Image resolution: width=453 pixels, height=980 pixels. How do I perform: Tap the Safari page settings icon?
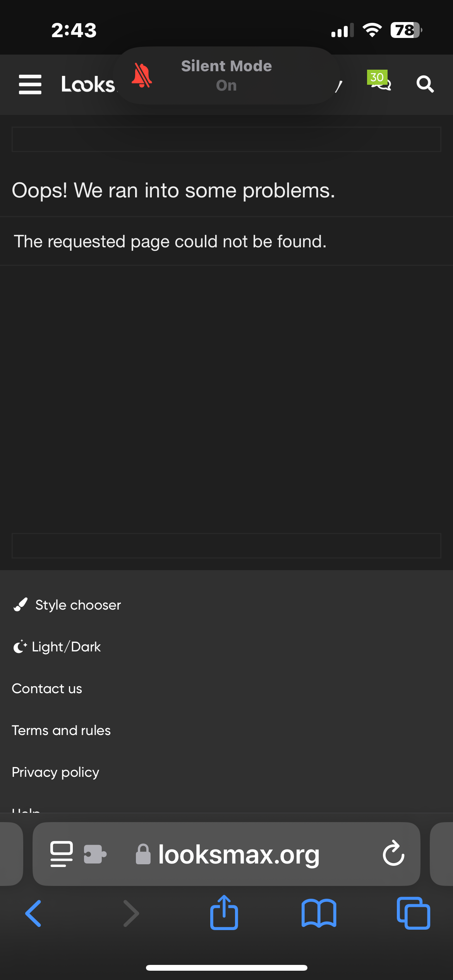[x=61, y=854]
